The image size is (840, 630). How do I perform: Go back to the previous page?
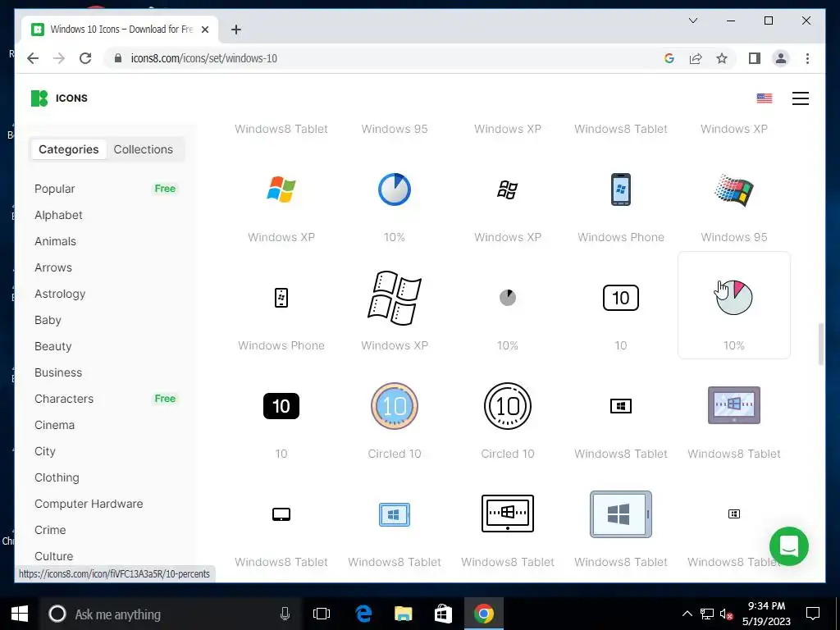[x=33, y=58]
